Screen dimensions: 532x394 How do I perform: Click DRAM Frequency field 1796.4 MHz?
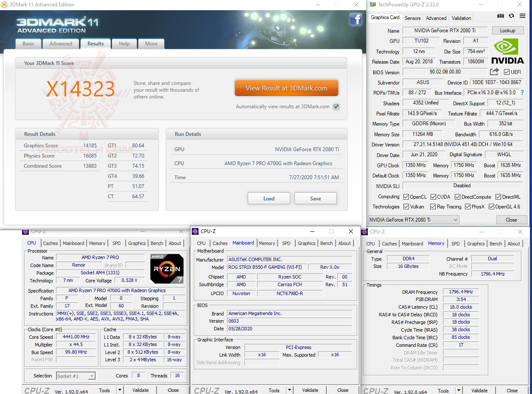click(460, 292)
